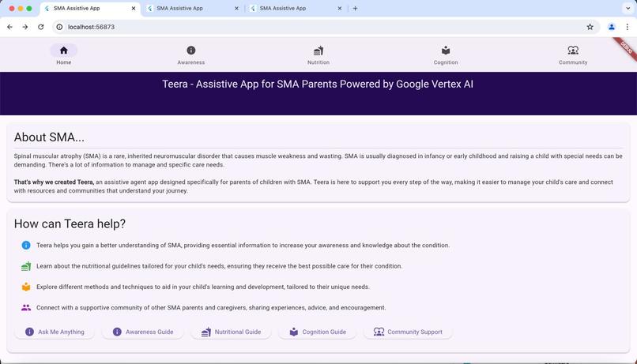The image size is (637, 364).
Task: Click the sentence about nutritional guidelines
Action: click(x=220, y=266)
